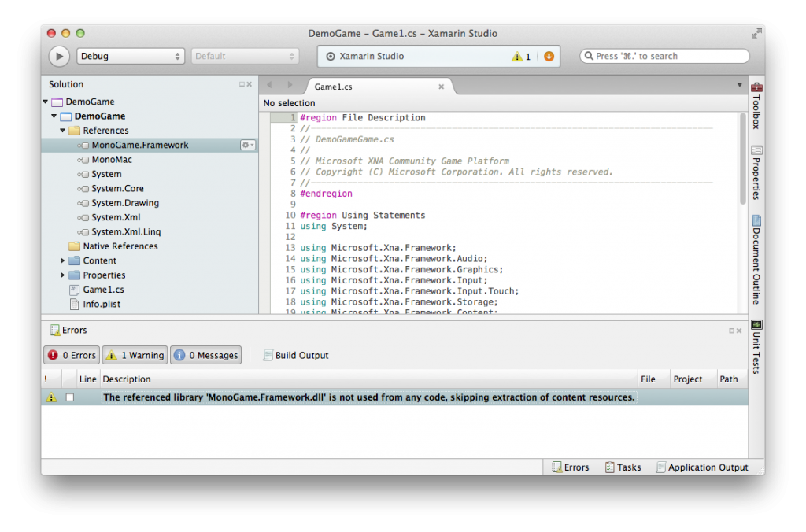Open the Document Outline side panel
806x532 pixels.
click(756, 260)
